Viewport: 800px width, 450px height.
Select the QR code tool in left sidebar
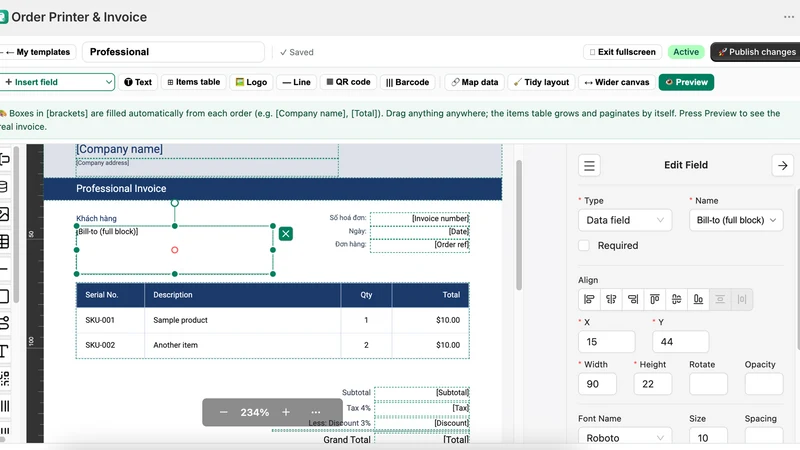coord(4,379)
